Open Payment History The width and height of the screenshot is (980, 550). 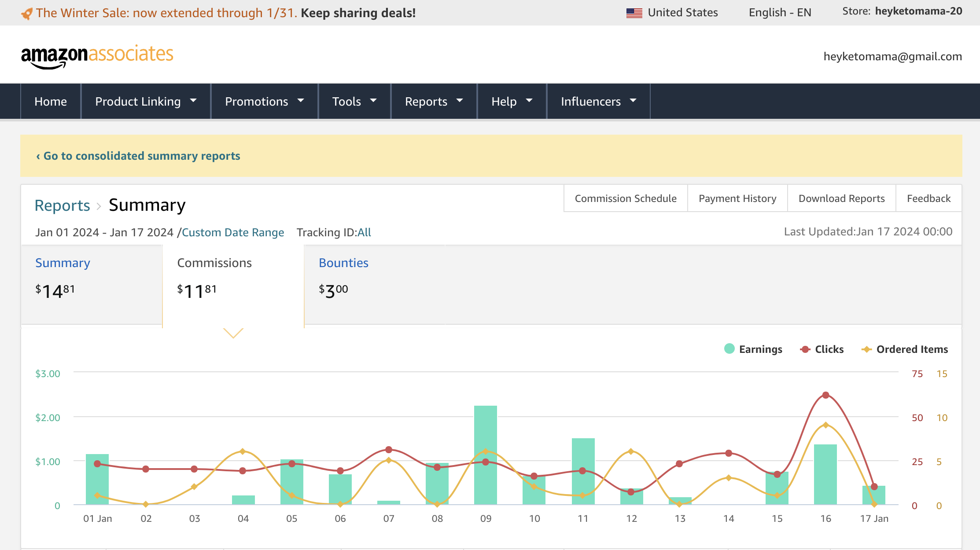tap(737, 198)
